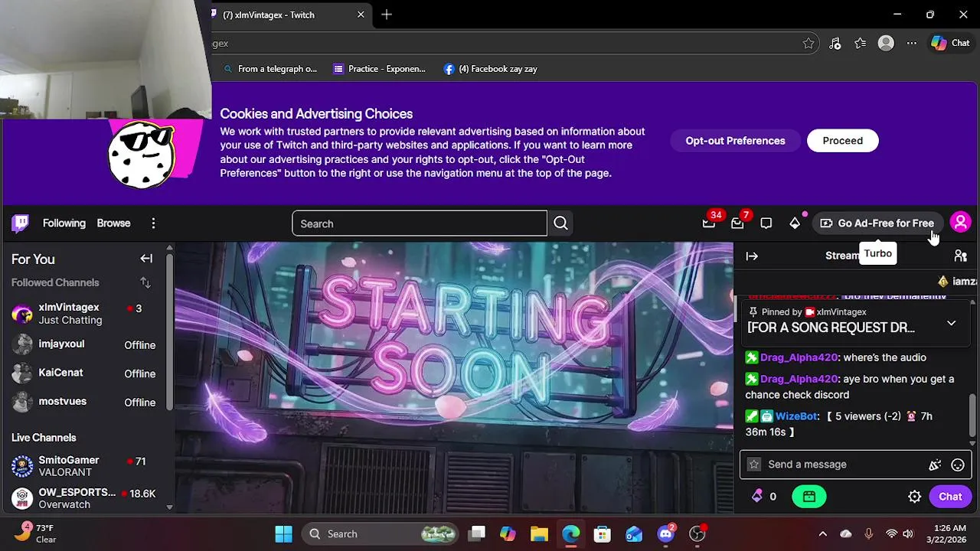
Task: Close the xImVintagex Twitch tab
Action: (361, 15)
